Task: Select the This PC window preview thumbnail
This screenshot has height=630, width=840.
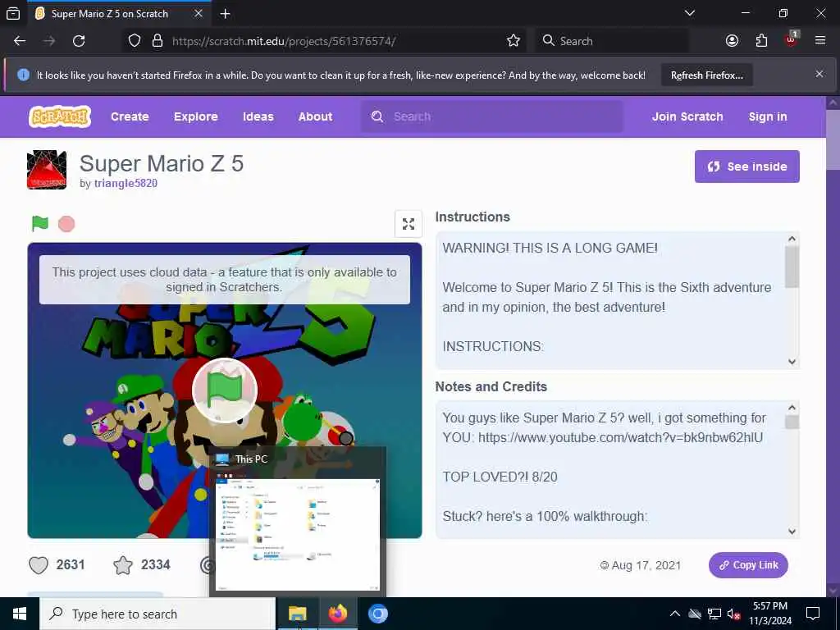Action: point(297,534)
